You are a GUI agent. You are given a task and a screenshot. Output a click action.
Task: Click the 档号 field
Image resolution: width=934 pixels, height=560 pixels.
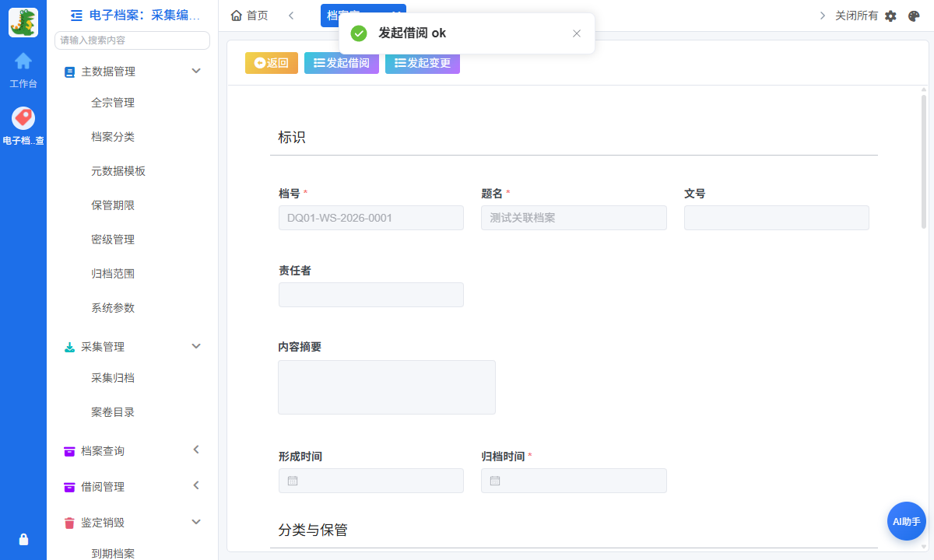coord(371,218)
